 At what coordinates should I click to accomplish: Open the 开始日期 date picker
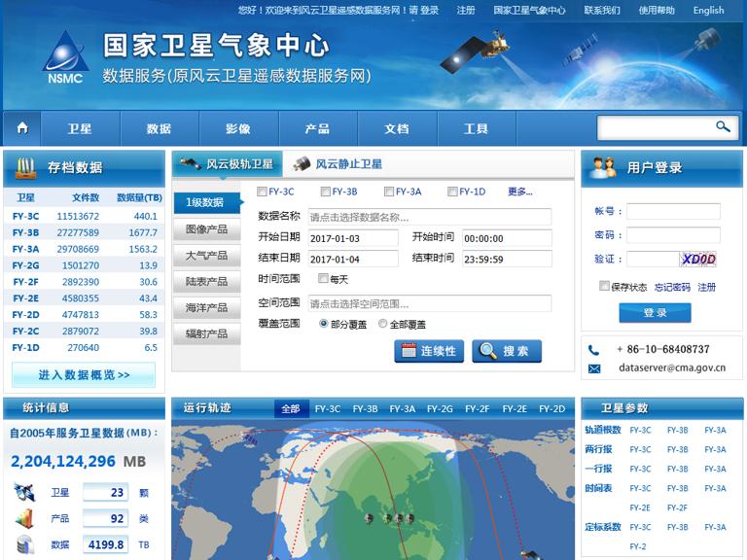352,238
